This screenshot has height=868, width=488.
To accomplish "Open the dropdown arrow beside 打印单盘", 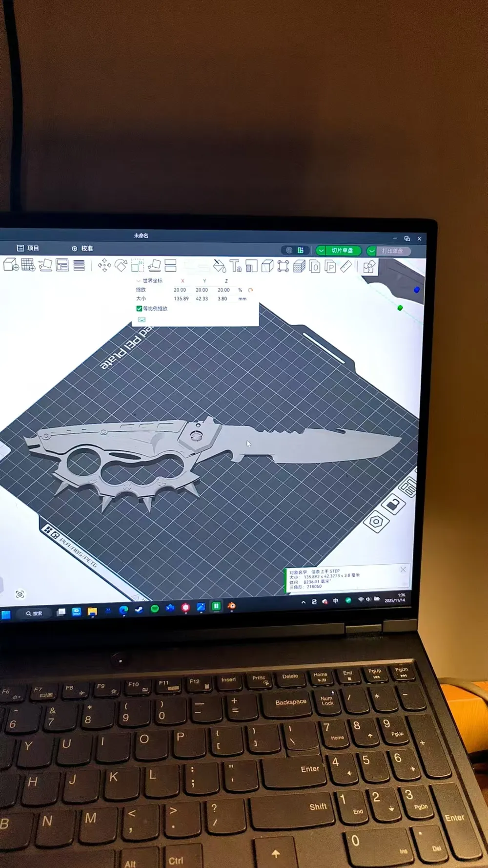I will pos(371,251).
